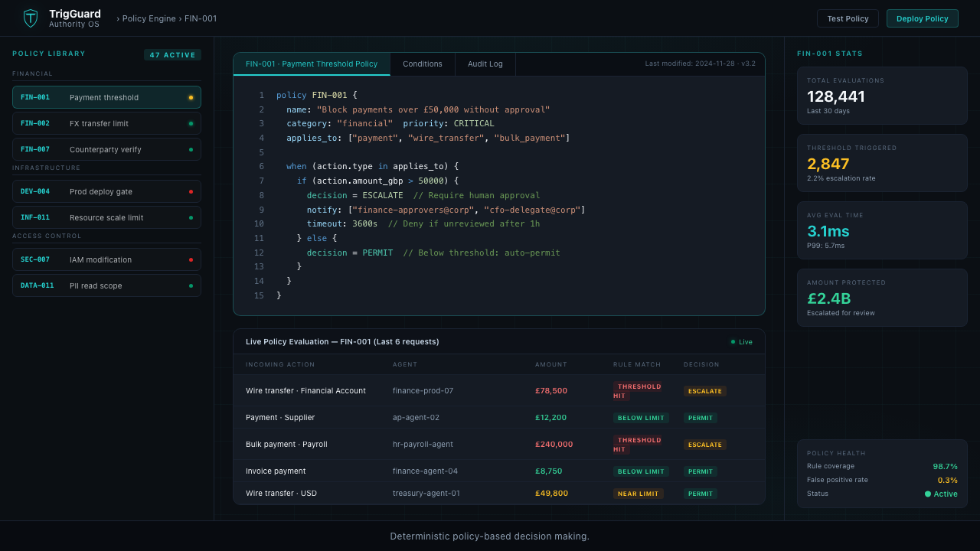Screen dimensions: 980x551
Task: Click code line 7 amount_gbp condition
Action: tap(377, 181)
